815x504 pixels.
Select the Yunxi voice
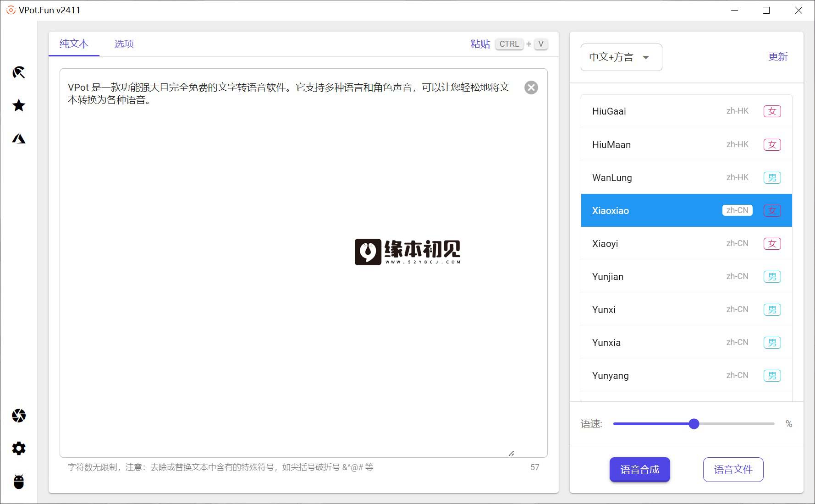(687, 310)
